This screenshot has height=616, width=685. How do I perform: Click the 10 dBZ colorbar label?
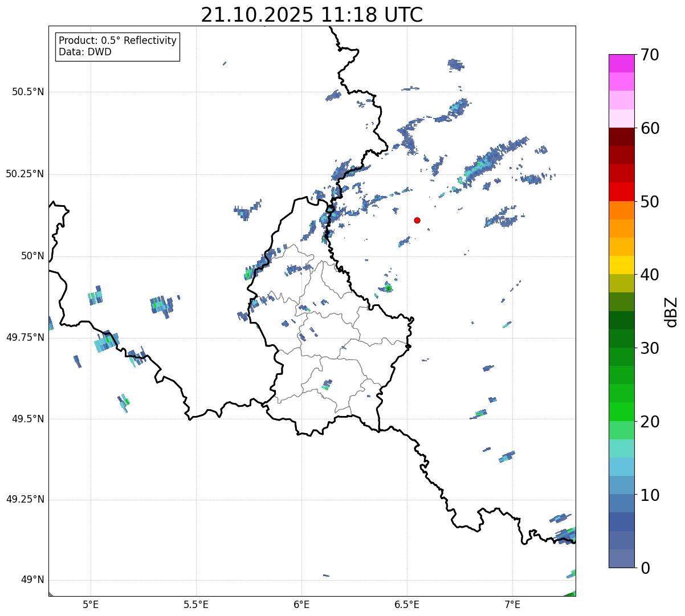click(650, 495)
